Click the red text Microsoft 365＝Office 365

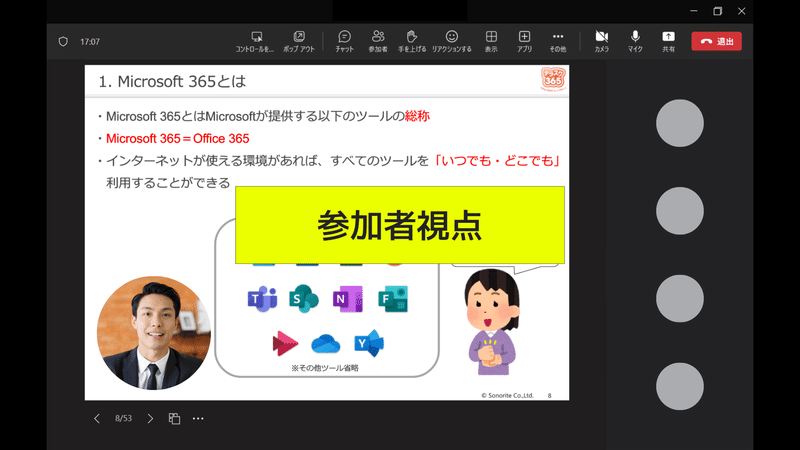(x=178, y=139)
